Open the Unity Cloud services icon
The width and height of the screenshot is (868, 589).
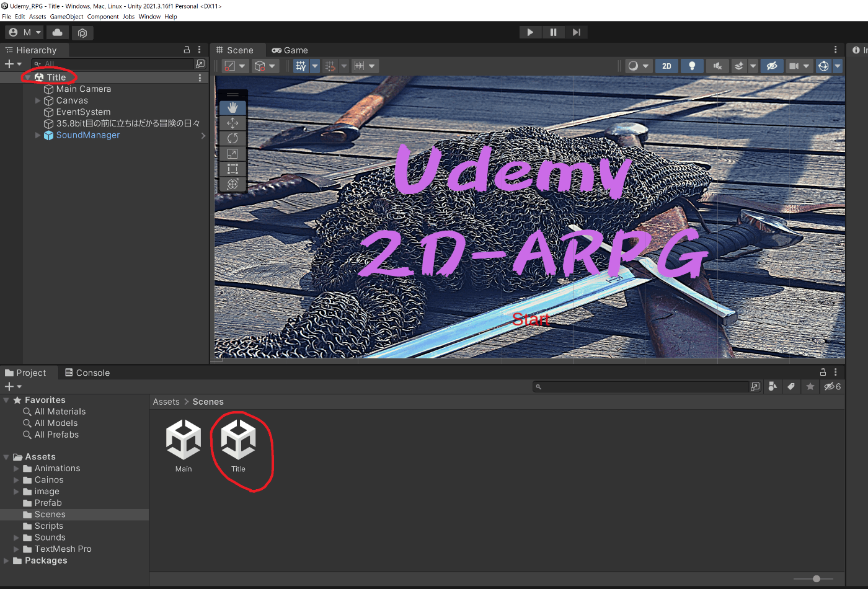coord(58,32)
